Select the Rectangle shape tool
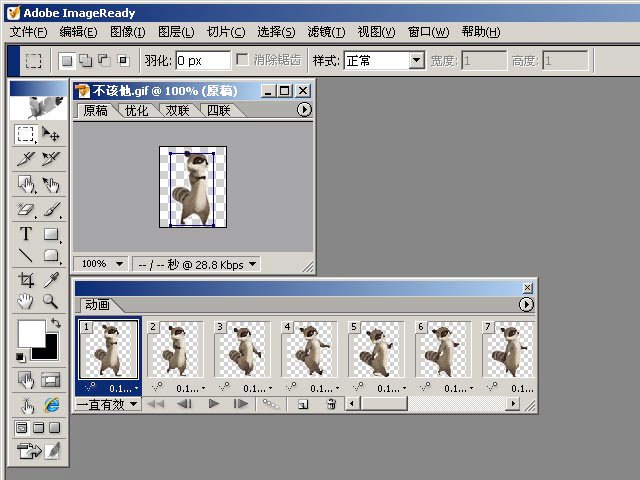The width and height of the screenshot is (640, 480). click(51, 234)
